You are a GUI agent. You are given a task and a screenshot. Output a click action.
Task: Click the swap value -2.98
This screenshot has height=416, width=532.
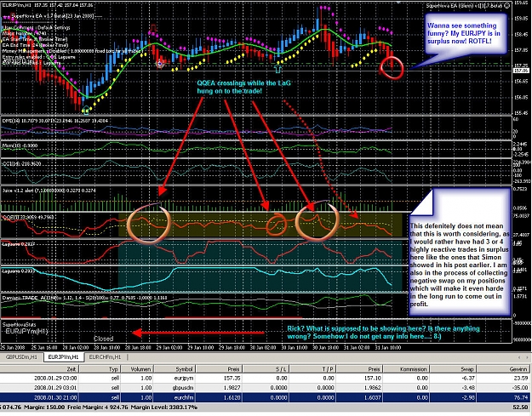coord(468,397)
